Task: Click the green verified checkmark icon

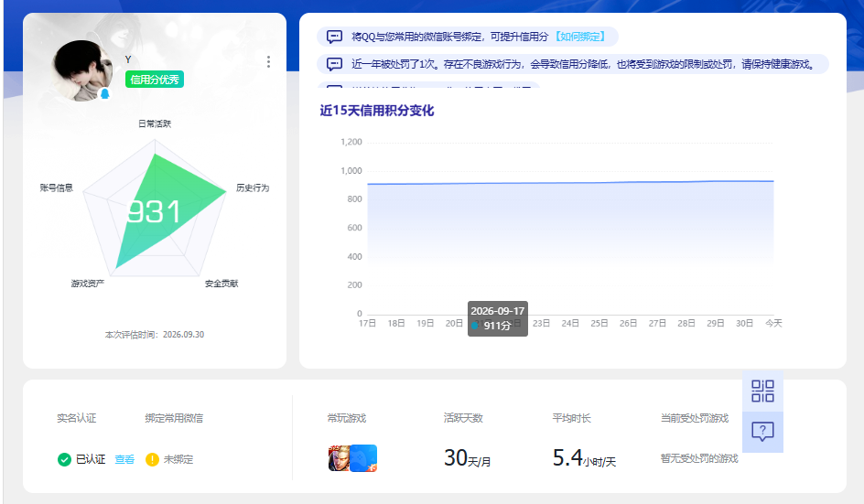Action: [x=64, y=459]
